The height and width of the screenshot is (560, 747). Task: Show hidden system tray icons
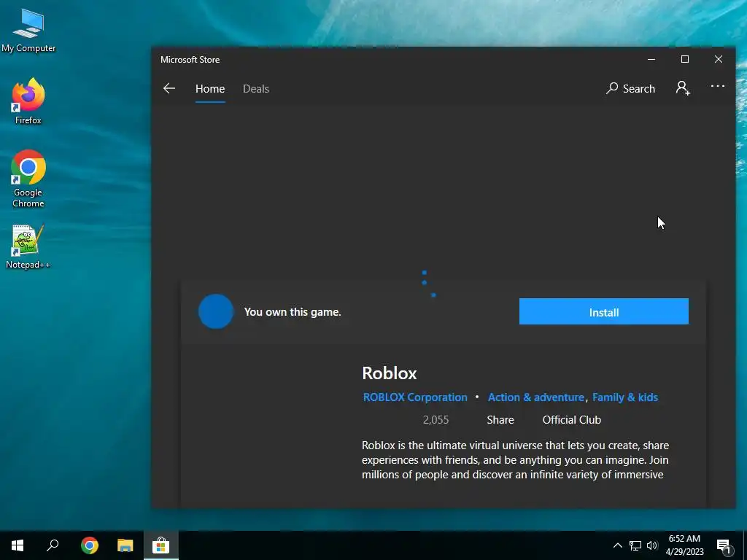(x=617, y=545)
